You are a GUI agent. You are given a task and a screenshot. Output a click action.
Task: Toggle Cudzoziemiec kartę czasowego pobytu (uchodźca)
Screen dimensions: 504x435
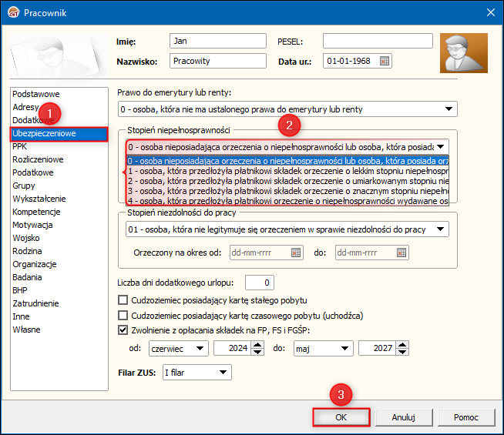pyautogui.click(x=123, y=316)
